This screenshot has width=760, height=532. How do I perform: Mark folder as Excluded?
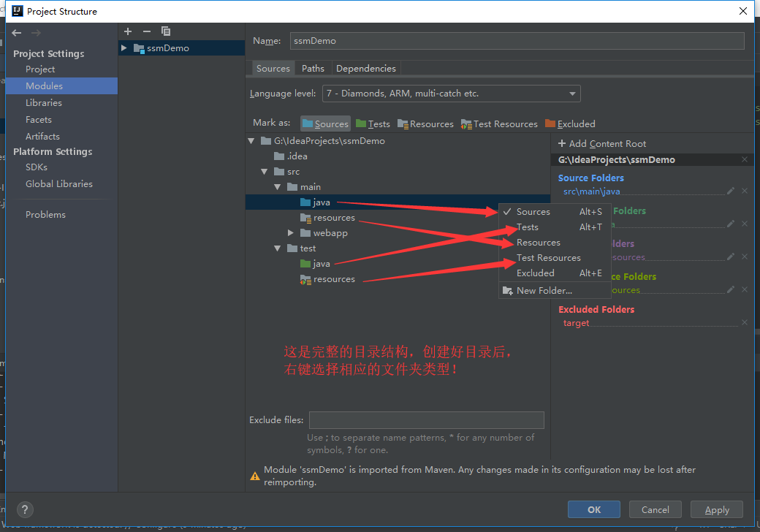[570, 124]
